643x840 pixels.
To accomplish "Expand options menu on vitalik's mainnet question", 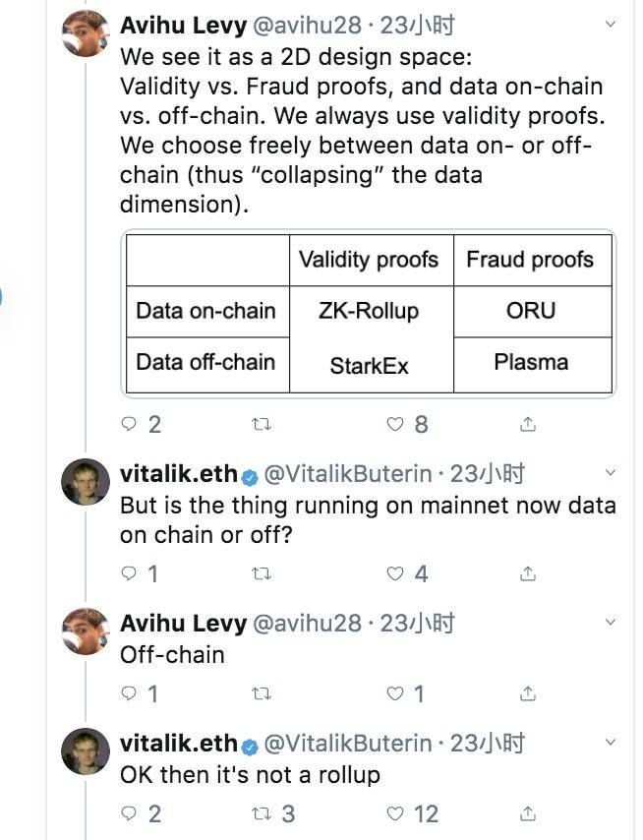I will (611, 473).
